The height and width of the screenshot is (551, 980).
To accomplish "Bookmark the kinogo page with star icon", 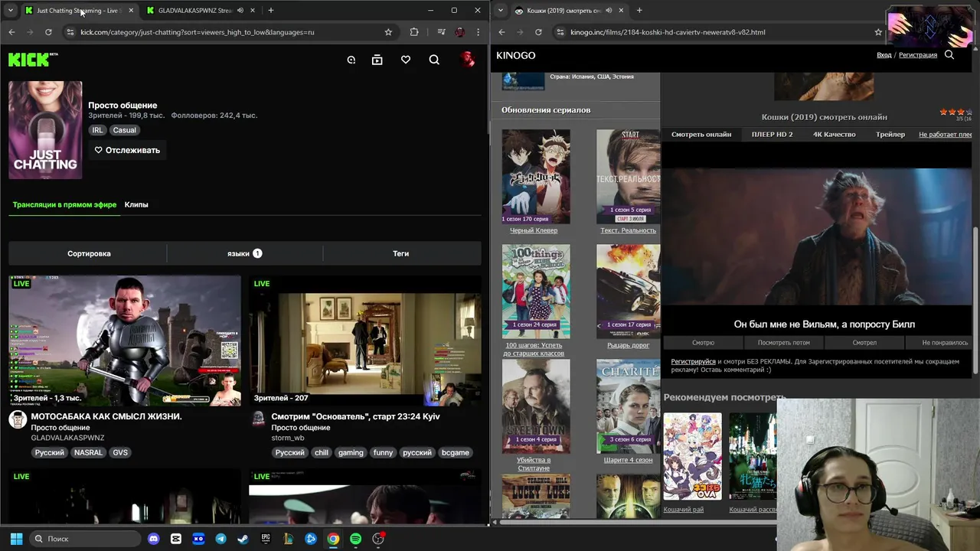I will (x=878, y=32).
